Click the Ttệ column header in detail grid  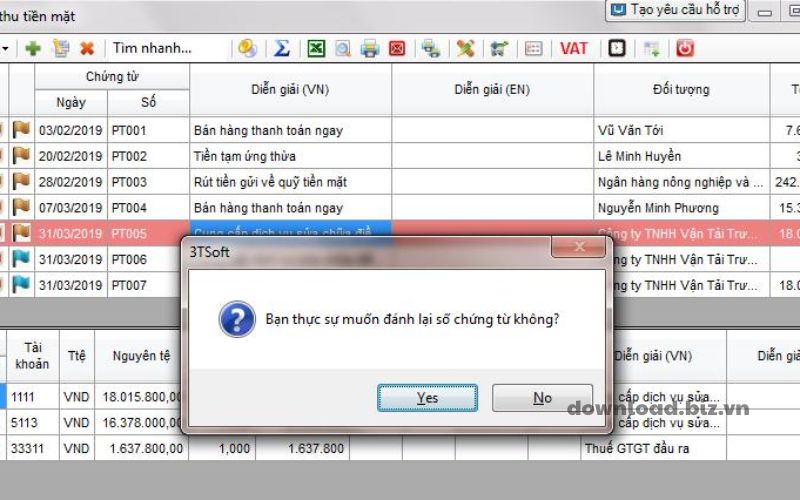77,356
